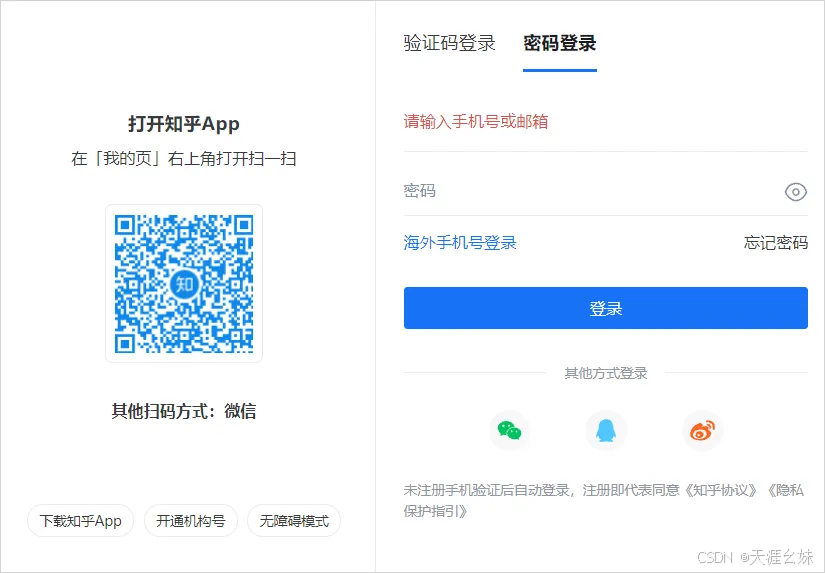Viewport: 825px width, 573px height.
Task: Select the 密码登录 tab
Action: pyautogui.click(x=559, y=43)
